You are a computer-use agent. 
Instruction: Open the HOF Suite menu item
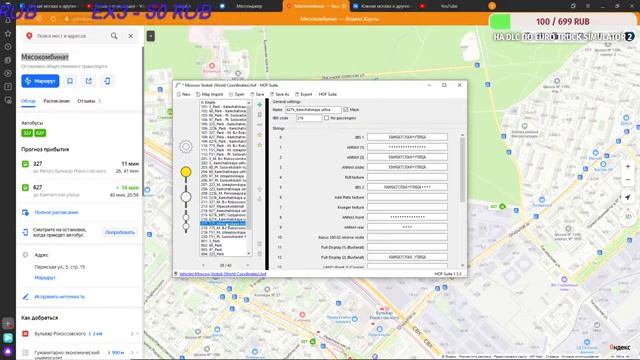(x=328, y=94)
